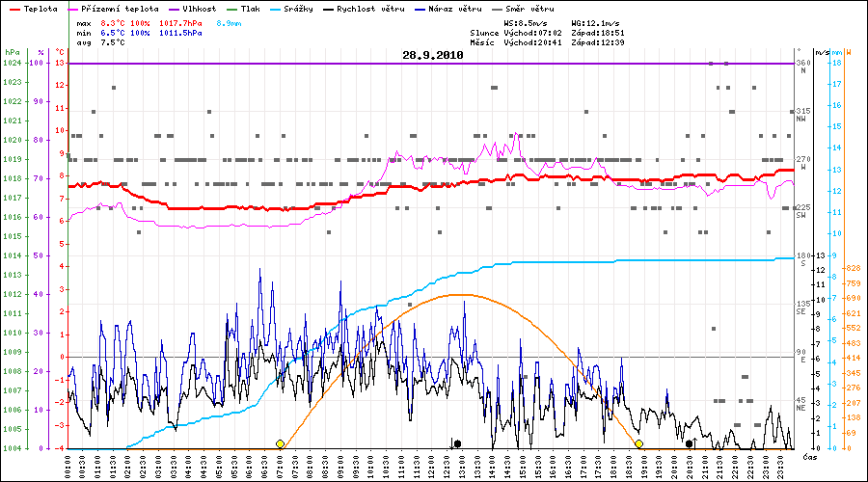This screenshot has height=482, width=868.
Task: Click the hPa axis unit label
Action: (13, 53)
